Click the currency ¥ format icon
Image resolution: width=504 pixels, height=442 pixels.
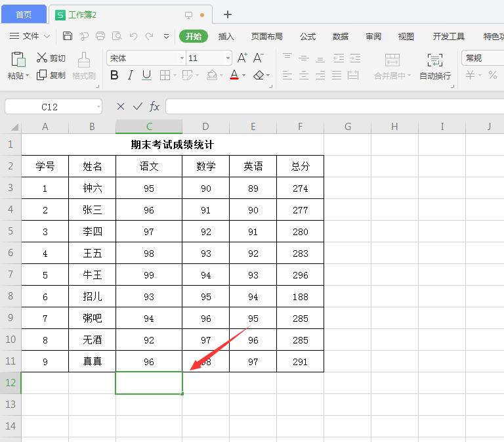click(x=471, y=76)
